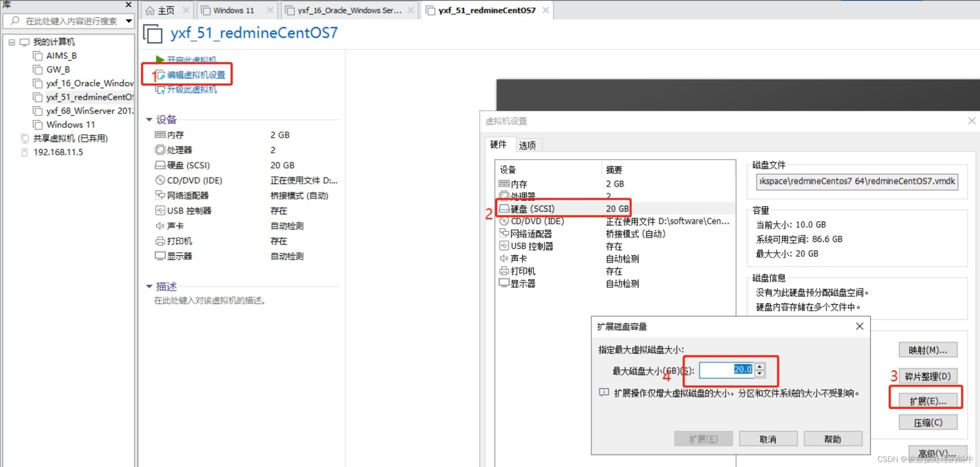
Task: Click the green play icon to power on VM
Action: click(160, 59)
